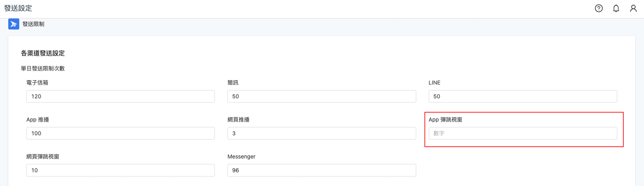Select the 各渠道發送設定 heading
Image resolution: width=644 pixels, height=186 pixels.
pyautogui.click(x=43, y=53)
